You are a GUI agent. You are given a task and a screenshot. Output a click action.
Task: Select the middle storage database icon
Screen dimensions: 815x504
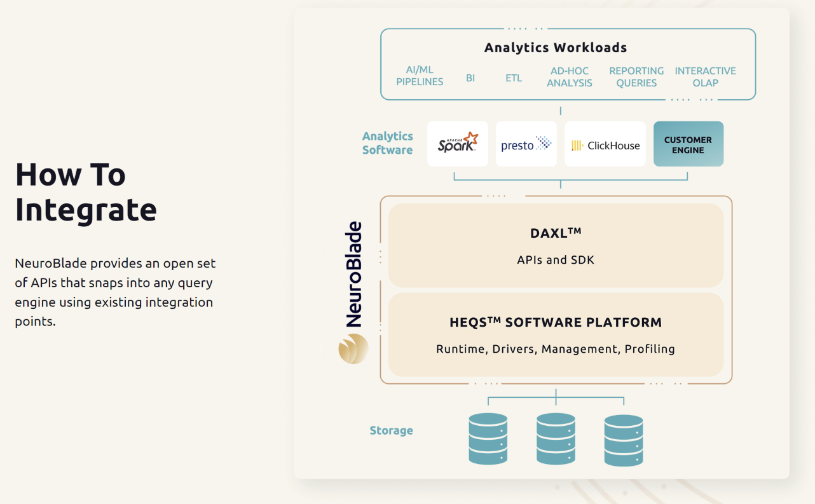click(x=556, y=438)
